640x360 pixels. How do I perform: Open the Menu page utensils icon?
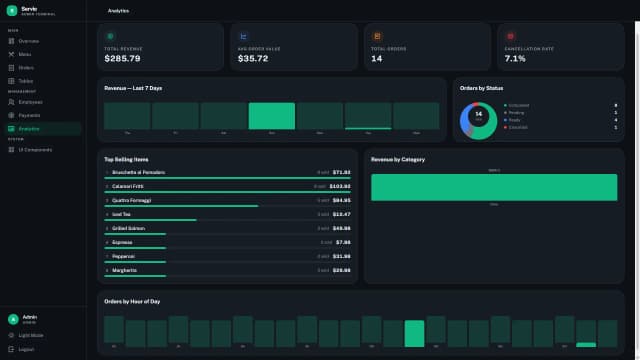coord(11,54)
